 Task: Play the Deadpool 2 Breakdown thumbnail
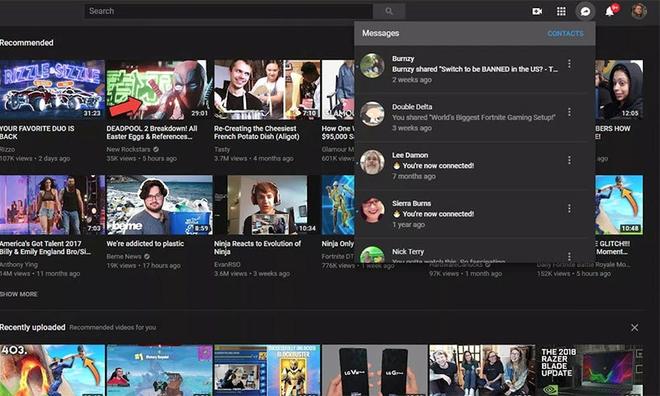coord(157,89)
